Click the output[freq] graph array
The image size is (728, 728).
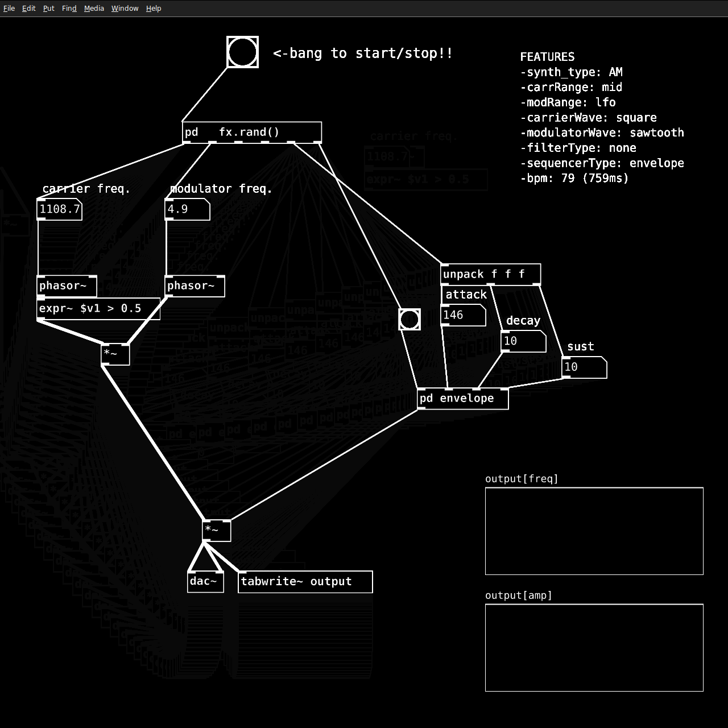coord(594,531)
